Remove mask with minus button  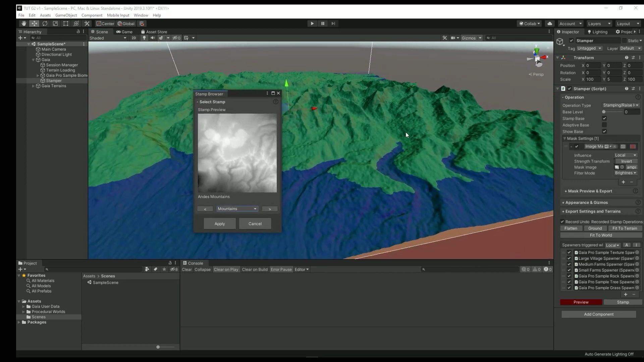[x=632, y=182]
